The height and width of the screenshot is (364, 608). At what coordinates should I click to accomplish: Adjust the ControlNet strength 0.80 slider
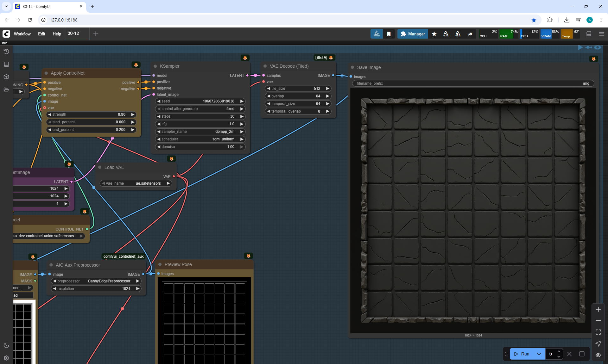point(91,114)
